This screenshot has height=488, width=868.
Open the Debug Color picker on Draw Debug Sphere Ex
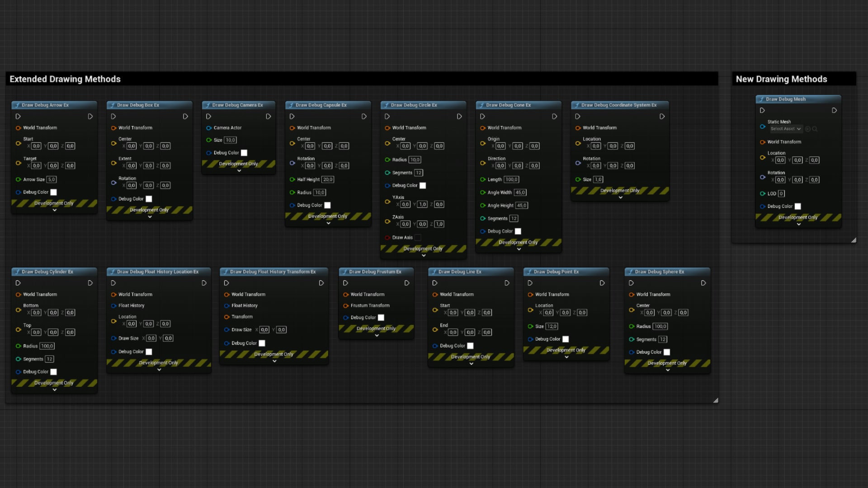point(668,352)
